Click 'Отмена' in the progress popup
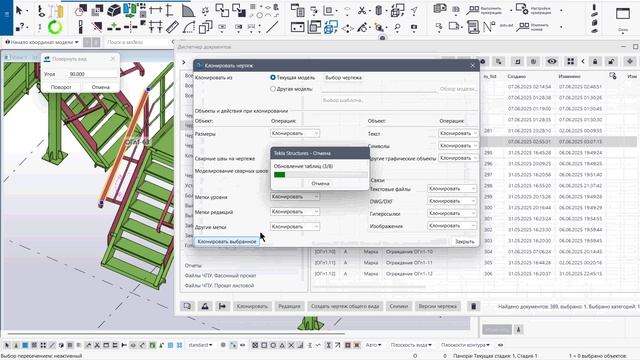 click(x=320, y=184)
